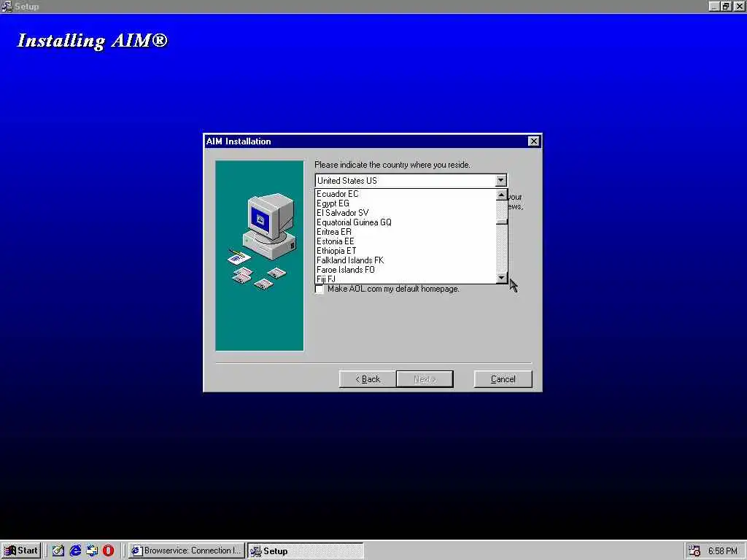Click the country list scroll down arrow
Image resolution: width=747 pixels, height=560 pixels.
tap(501, 278)
